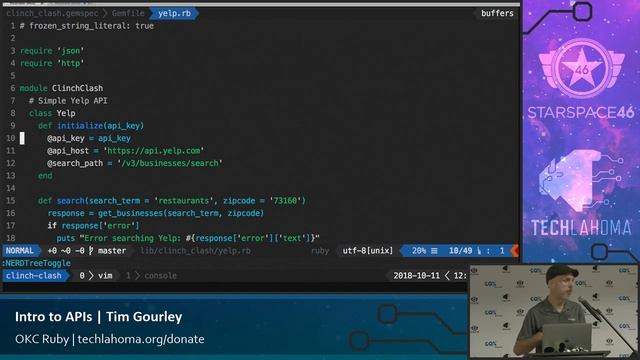Click the ruby filetype indicator
The height and width of the screenshot is (360, 640).
coord(320,251)
